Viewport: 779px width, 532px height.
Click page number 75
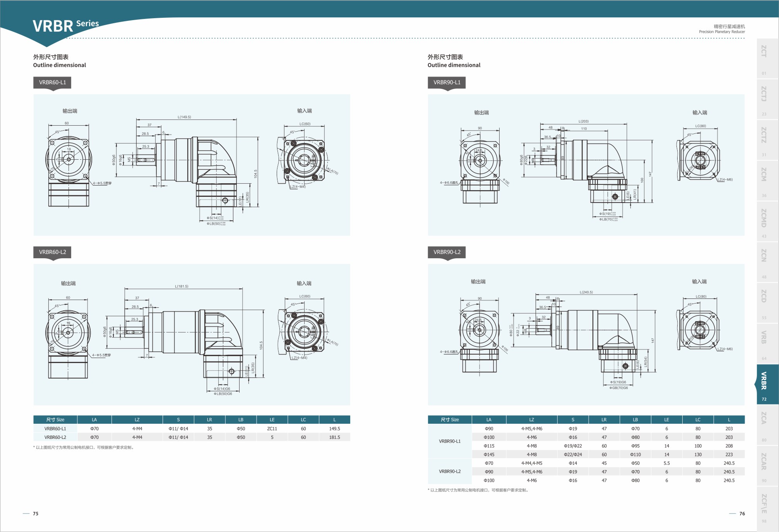coord(36,514)
